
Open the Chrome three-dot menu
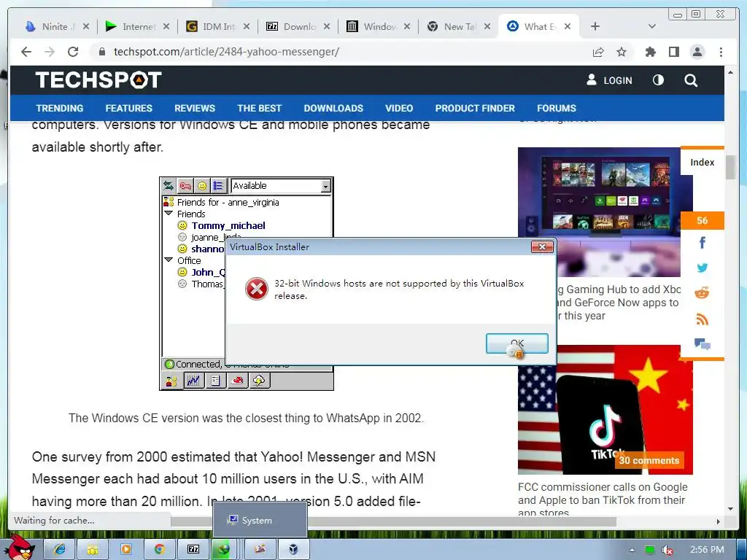(721, 52)
